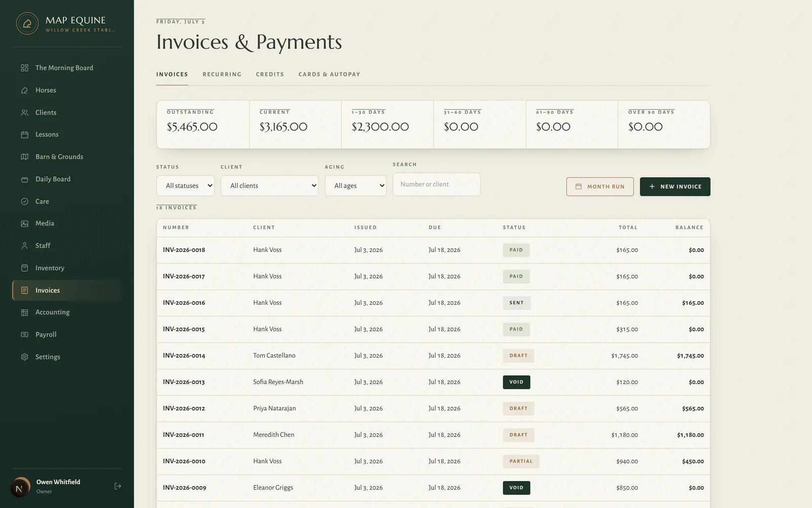Go to Accounting in the sidebar

pos(67,312)
